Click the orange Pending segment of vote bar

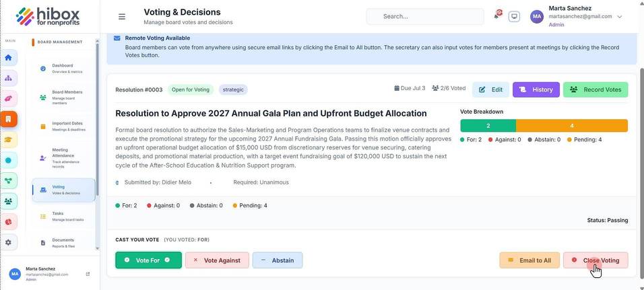click(x=572, y=126)
